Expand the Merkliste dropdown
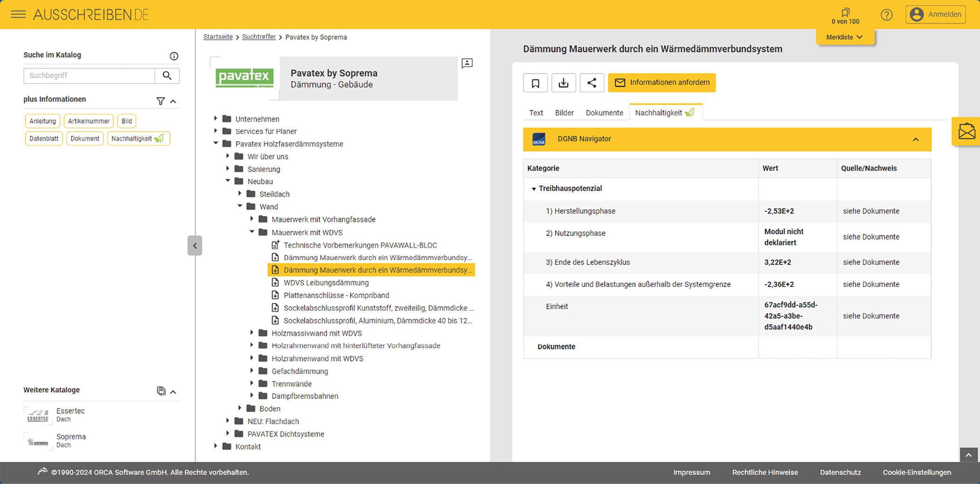 pos(845,37)
